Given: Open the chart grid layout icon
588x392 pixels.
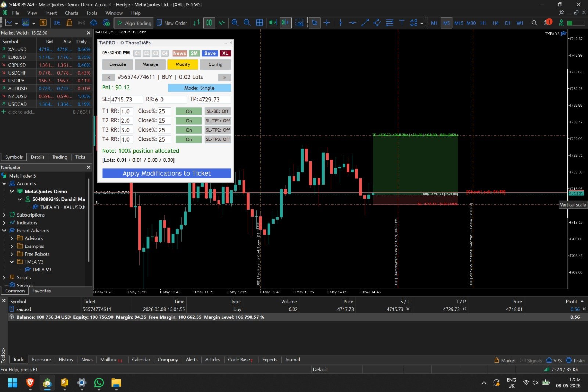Looking at the screenshot, I should pos(259,23).
